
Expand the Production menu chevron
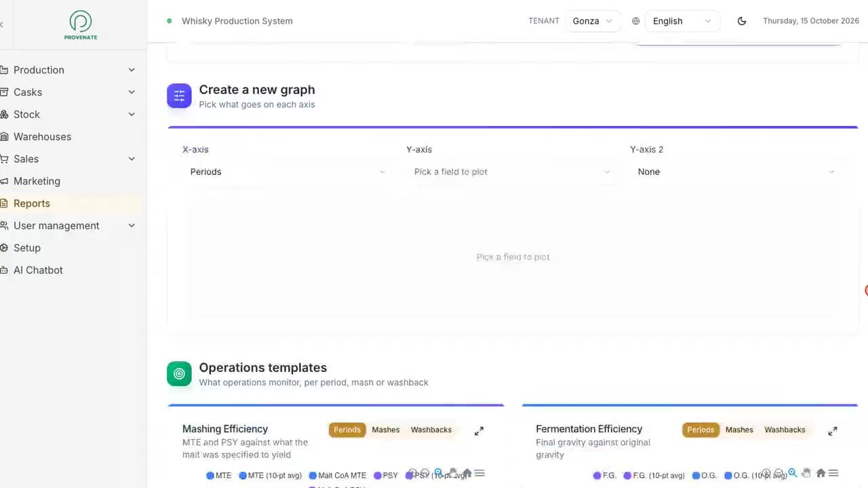(132, 70)
